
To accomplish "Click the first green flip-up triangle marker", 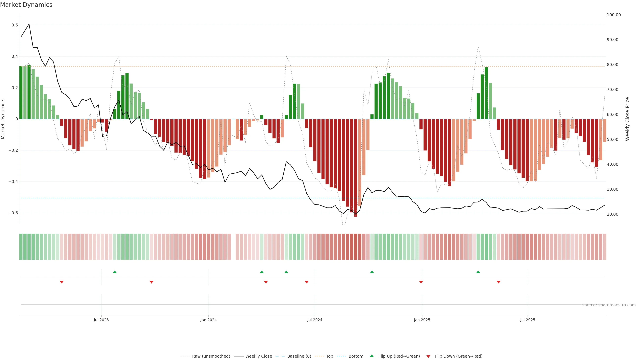I will [115, 272].
